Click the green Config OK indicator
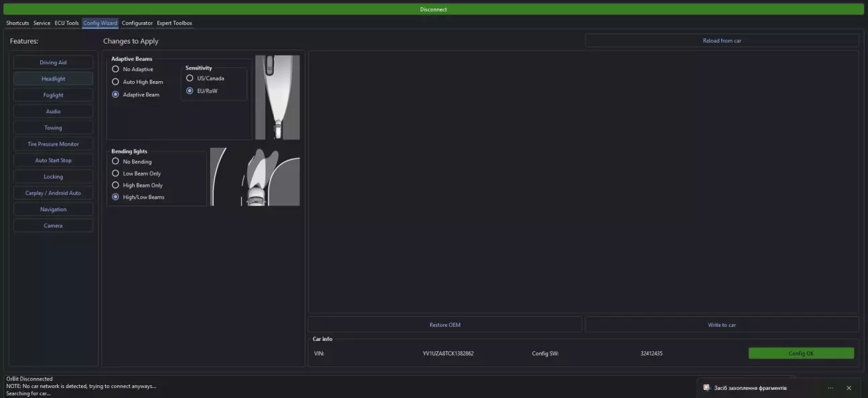The height and width of the screenshot is (398, 868). click(800, 353)
